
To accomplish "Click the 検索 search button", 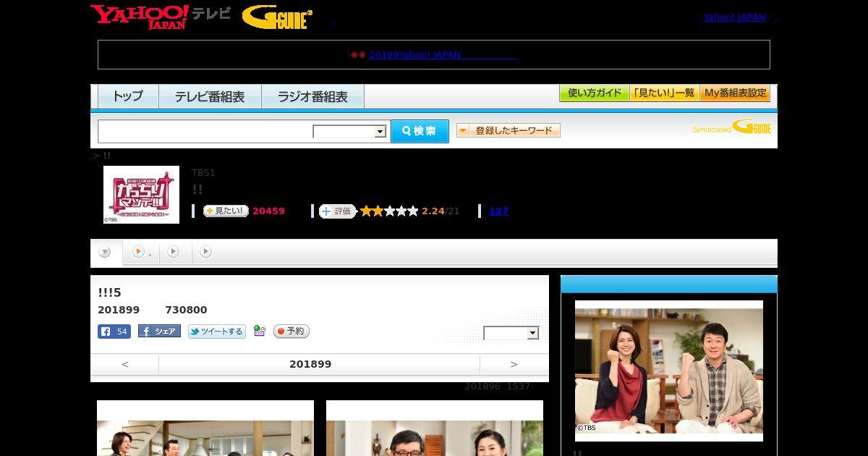I will tap(420, 131).
